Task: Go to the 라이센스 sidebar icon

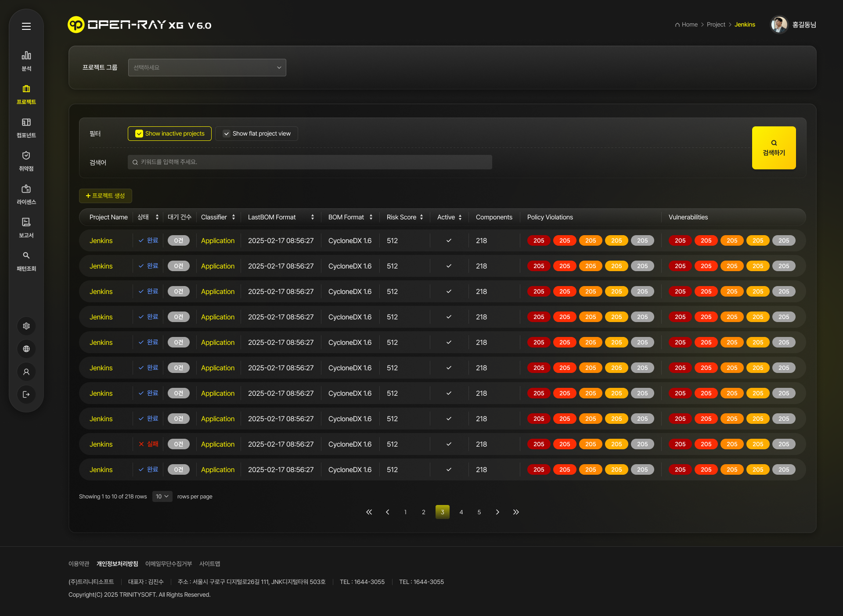Action: click(x=26, y=189)
